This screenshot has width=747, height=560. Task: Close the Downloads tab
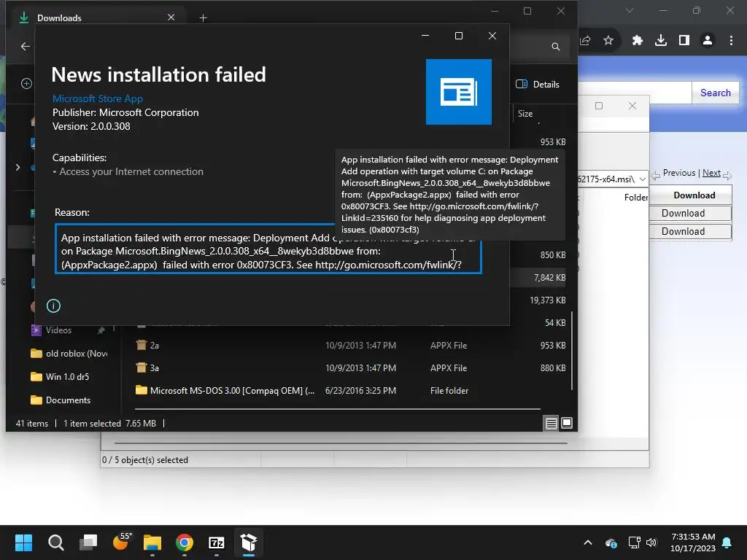pyautogui.click(x=171, y=17)
